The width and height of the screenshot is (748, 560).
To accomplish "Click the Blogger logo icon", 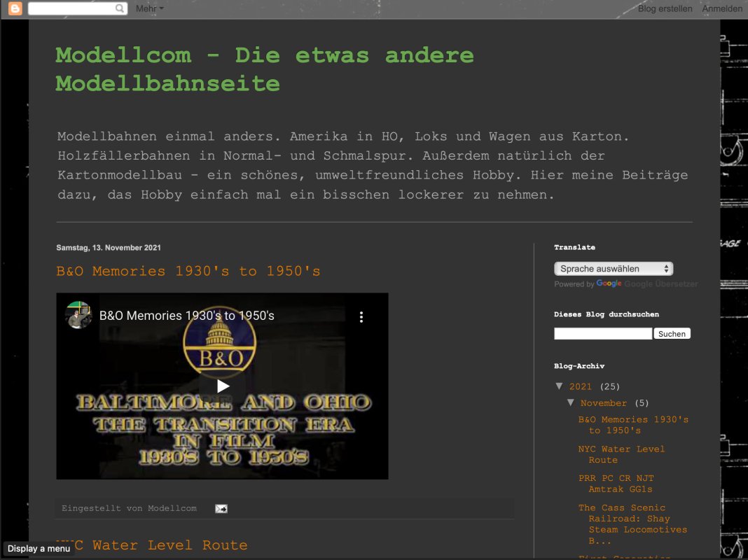I will pyautogui.click(x=15, y=8).
